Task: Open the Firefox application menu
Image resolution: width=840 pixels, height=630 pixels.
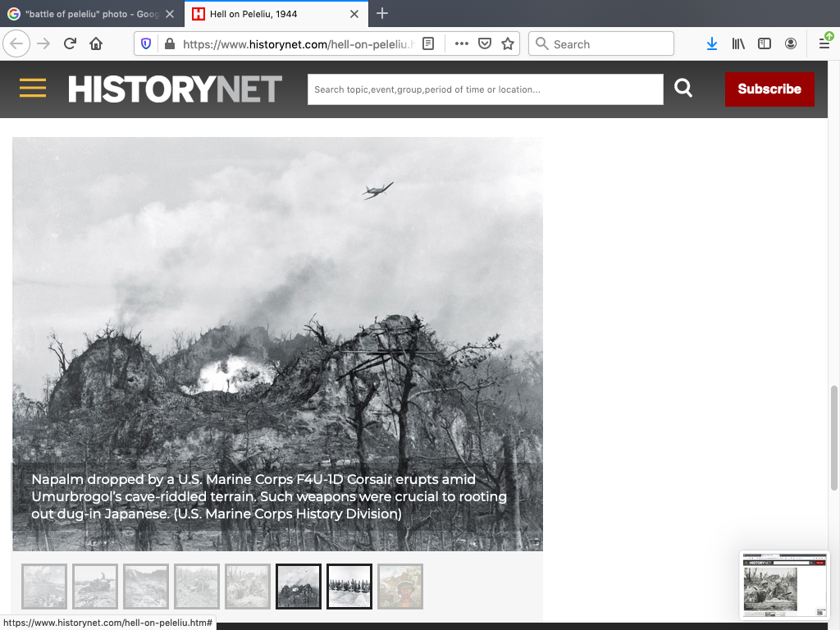Action: pos(824,44)
